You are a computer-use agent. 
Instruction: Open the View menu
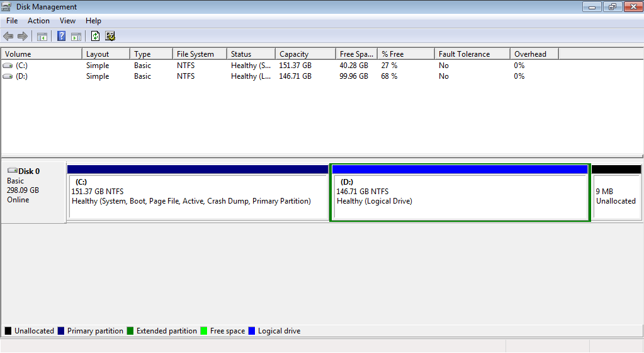[x=67, y=21]
